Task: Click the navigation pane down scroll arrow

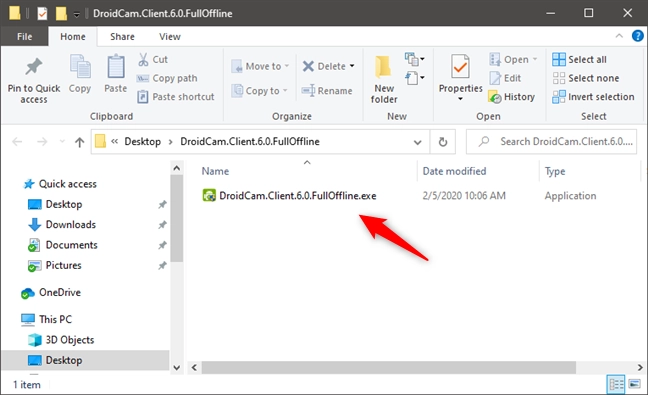Action: (x=176, y=367)
